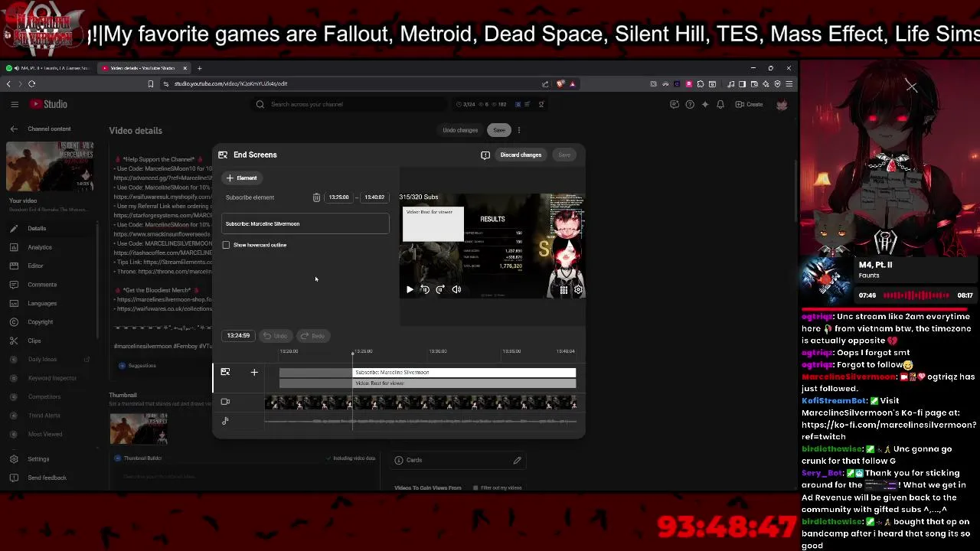Viewport: 980px width, 551px height.
Task: Open Send feedback in the sidebar
Action: [x=49, y=478]
